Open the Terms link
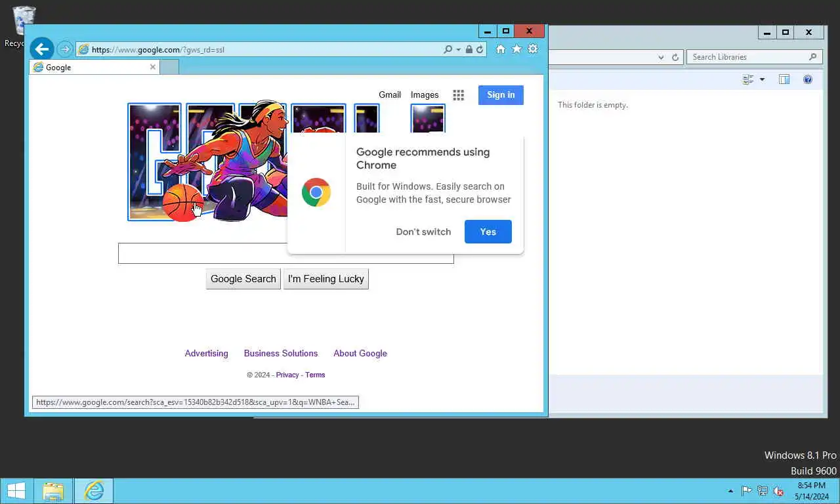This screenshot has height=504, width=840. pyautogui.click(x=315, y=375)
